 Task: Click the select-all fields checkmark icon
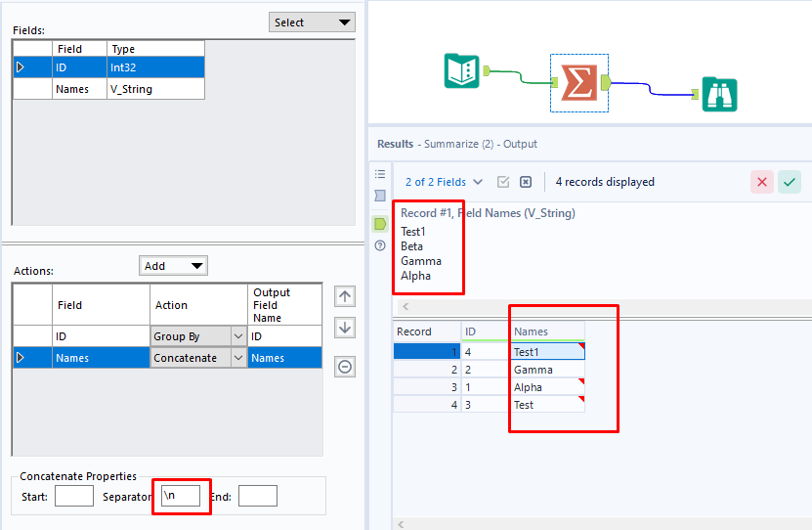503,182
